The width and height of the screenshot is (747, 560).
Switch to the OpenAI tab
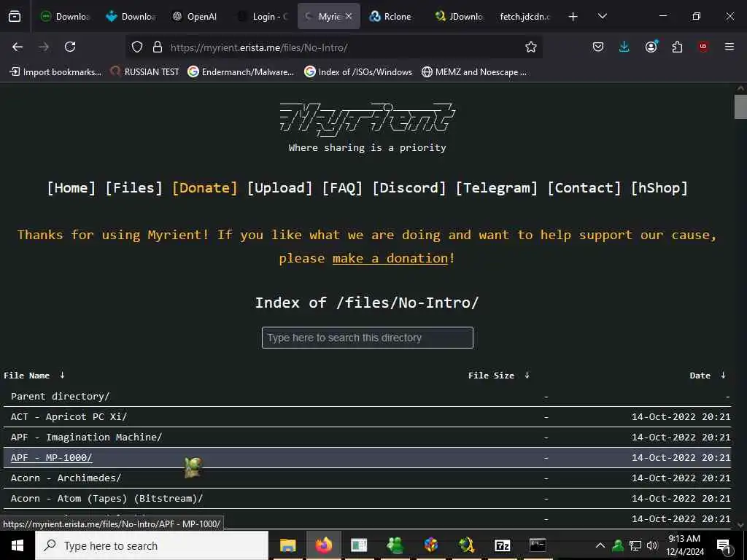pos(196,17)
